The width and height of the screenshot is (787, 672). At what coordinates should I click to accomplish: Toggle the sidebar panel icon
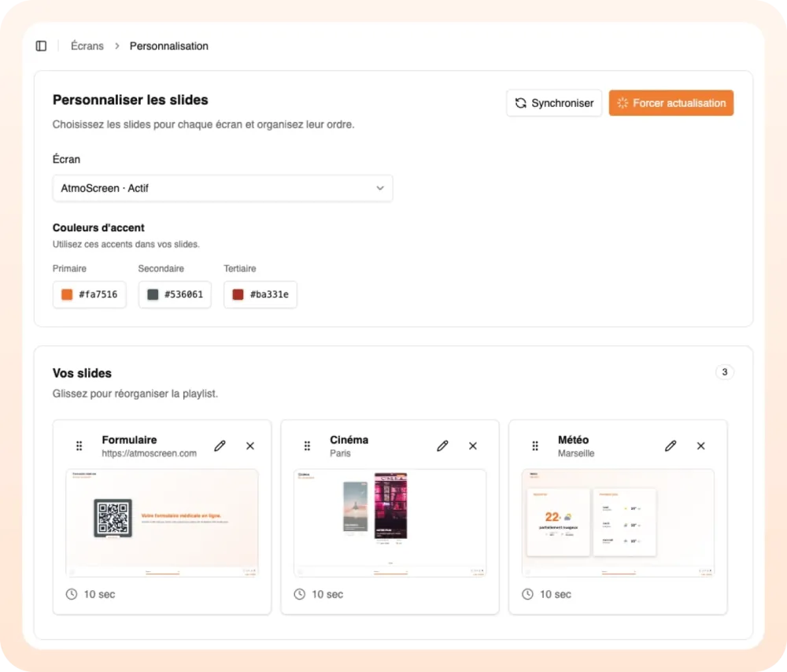pyautogui.click(x=41, y=46)
